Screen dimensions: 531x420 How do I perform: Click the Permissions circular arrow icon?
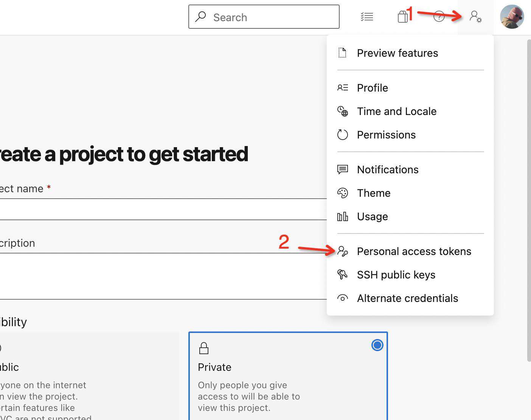click(x=343, y=135)
